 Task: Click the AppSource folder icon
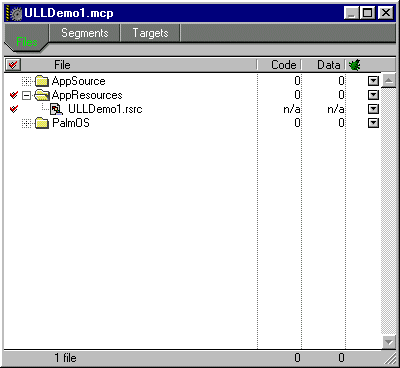tap(42, 81)
